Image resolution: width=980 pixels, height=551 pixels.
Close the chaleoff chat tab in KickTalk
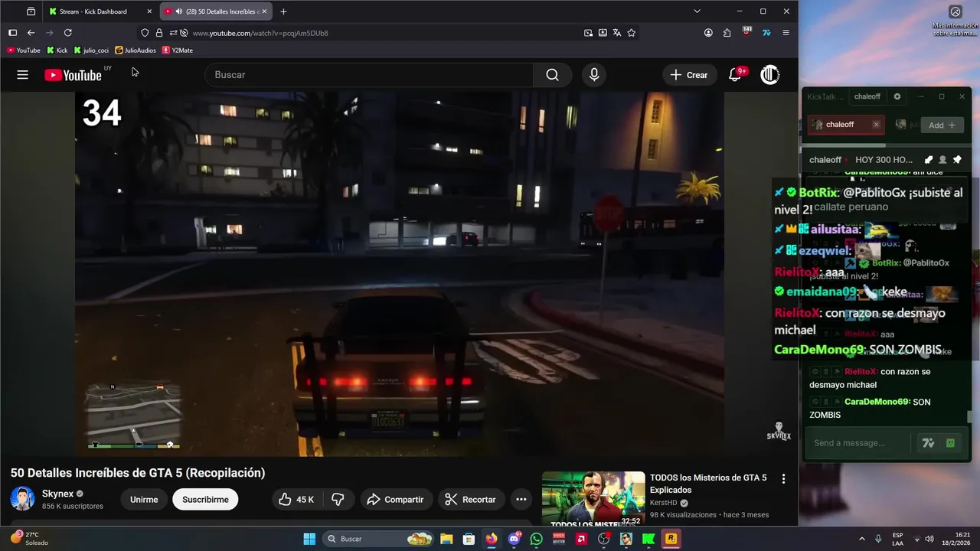click(877, 125)
